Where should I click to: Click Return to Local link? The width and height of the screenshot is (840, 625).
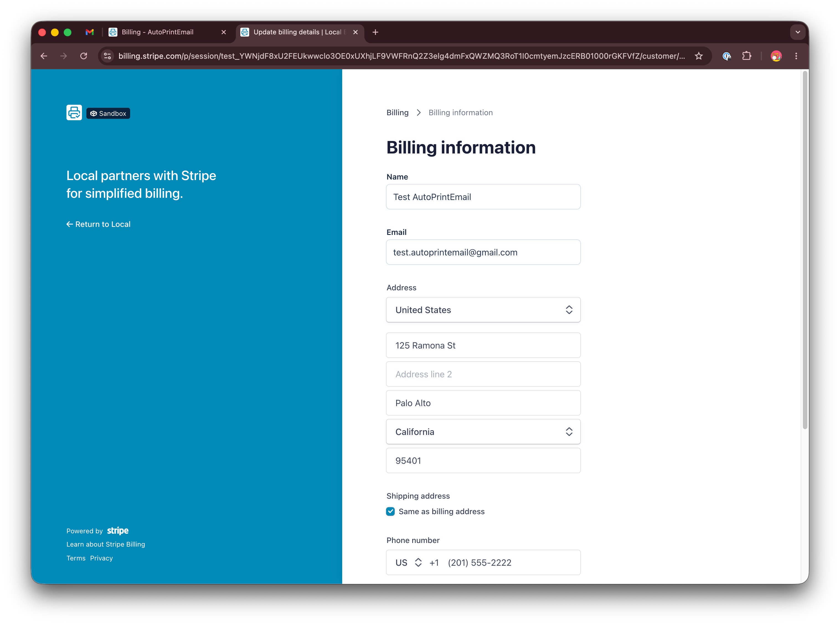point(98,224)
